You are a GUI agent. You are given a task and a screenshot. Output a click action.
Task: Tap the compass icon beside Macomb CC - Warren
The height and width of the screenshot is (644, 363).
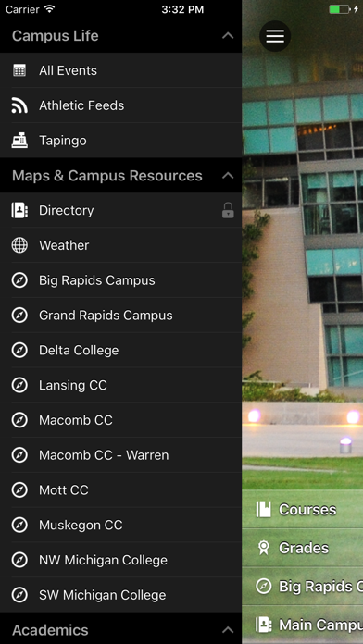tap(19, 455)
